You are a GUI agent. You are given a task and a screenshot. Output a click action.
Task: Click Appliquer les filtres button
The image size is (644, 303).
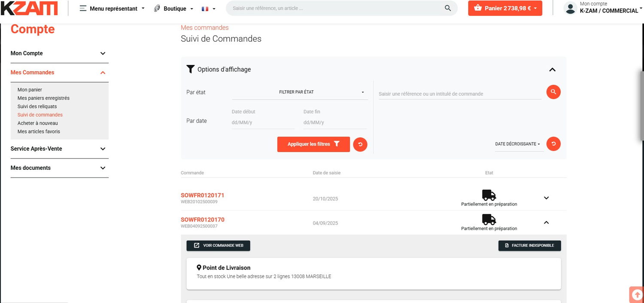313,144
